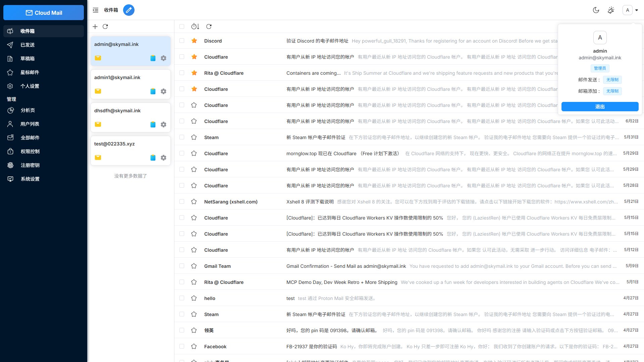Screen dimensions: 644x362
Task: Refresh the mailbox account list
Action: [x=105, y=26]
